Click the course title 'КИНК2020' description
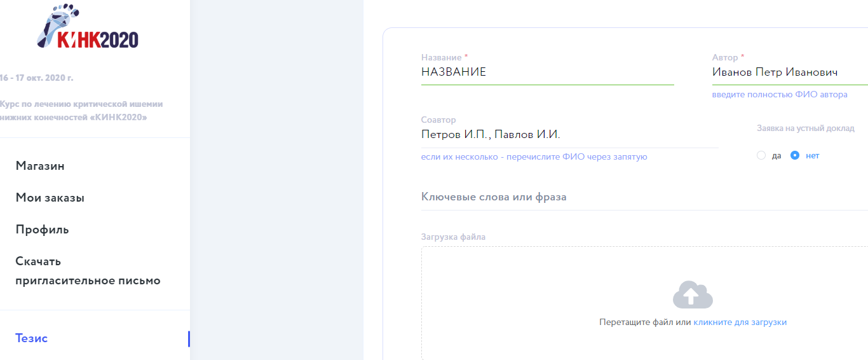The width and height of the screenshot is (868, 360). click(81, 111)
